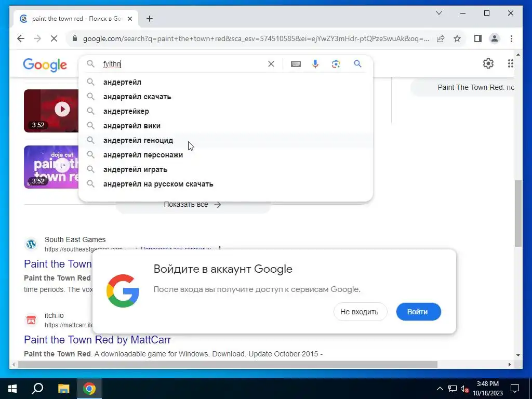This screenshot has height=399, width=532.
Task: Stop loading the page with the X button
Action: 54,38
